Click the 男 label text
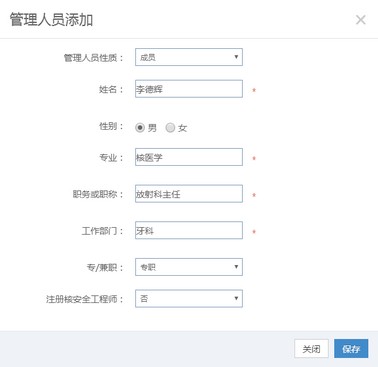The width and height of the screenshot is (378, 367). pyautogui.click(x=152, y=128)
